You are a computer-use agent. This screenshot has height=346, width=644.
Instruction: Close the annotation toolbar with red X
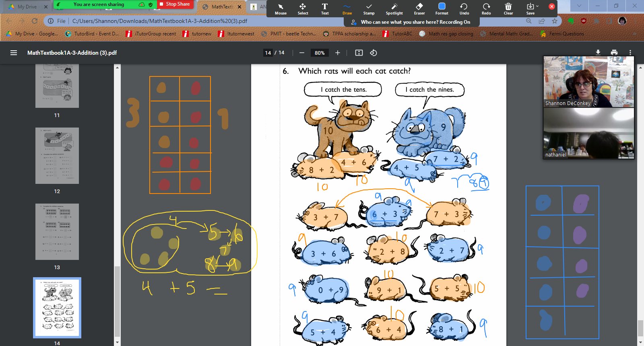(x=552, y=6)
